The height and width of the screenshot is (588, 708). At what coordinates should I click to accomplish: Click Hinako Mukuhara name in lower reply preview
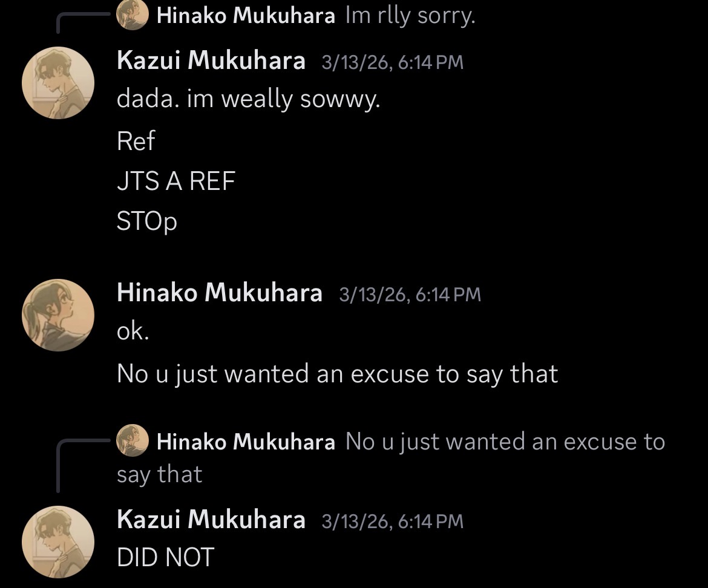(245, 442)
